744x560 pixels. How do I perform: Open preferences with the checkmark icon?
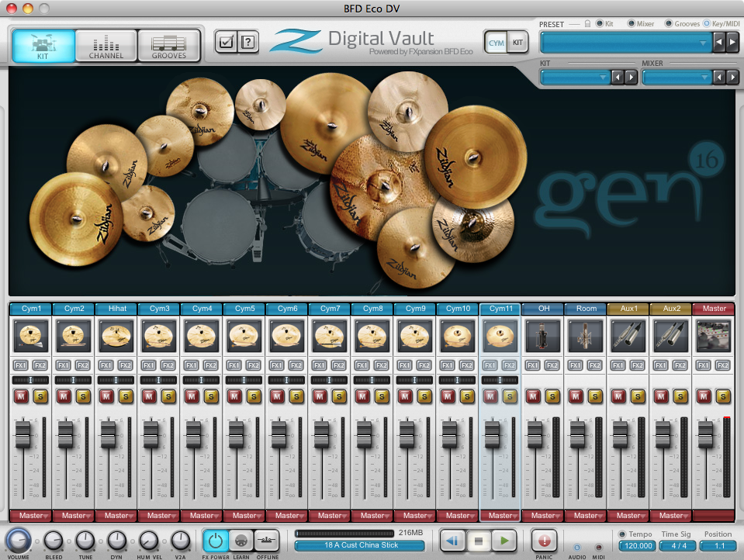pos(226,42)
